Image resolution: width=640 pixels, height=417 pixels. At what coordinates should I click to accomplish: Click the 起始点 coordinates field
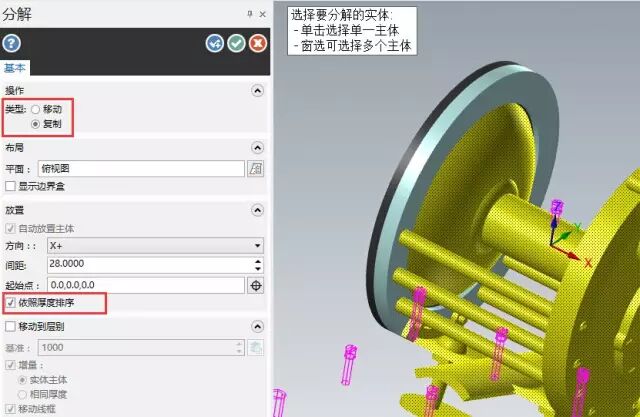146,285
